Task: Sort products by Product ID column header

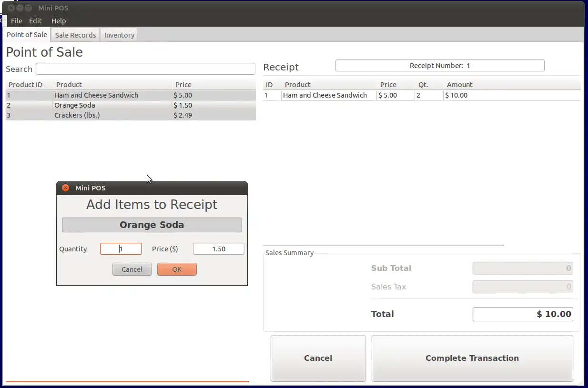Action: click(x=29, y=85)
